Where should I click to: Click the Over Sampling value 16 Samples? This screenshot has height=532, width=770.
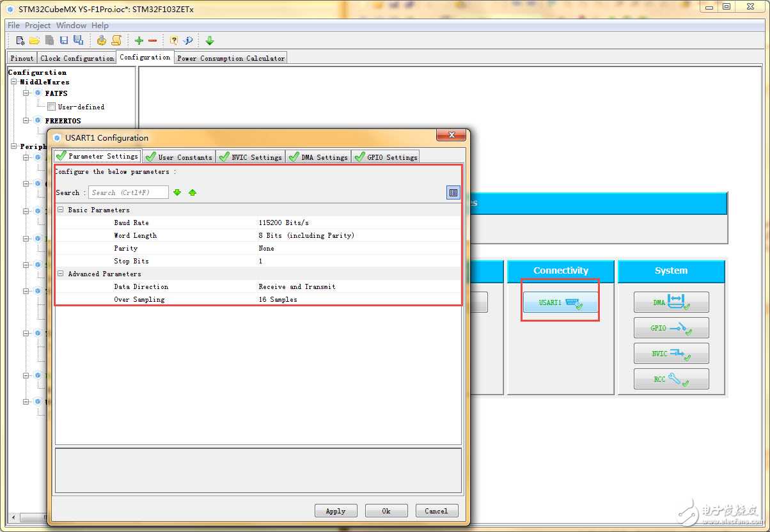(278, 299)
